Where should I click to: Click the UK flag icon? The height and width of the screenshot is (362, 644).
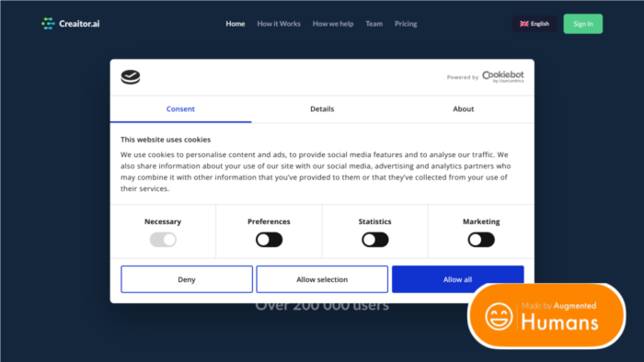pos(524,24)
